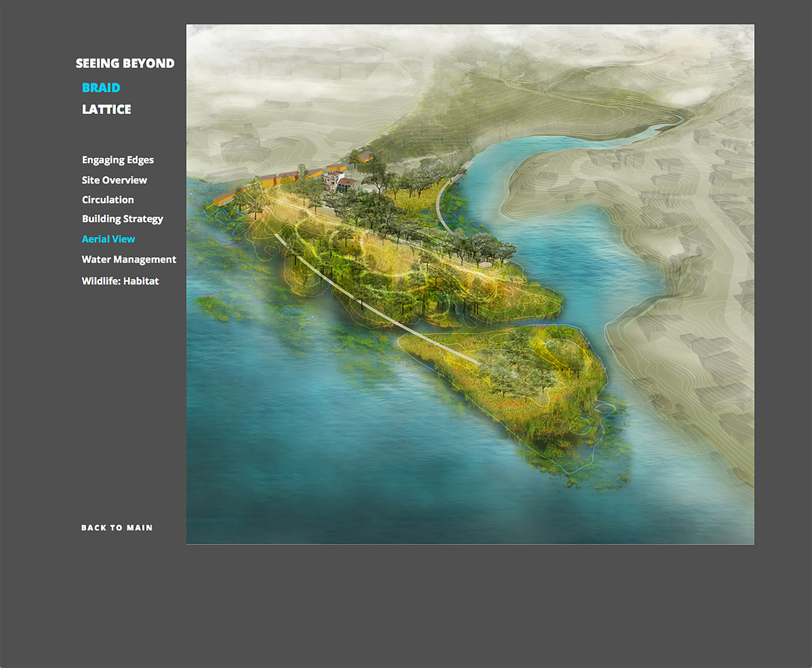Navigate to Wildlife: Habitat

pyautogui.click(x=120, y=281)
